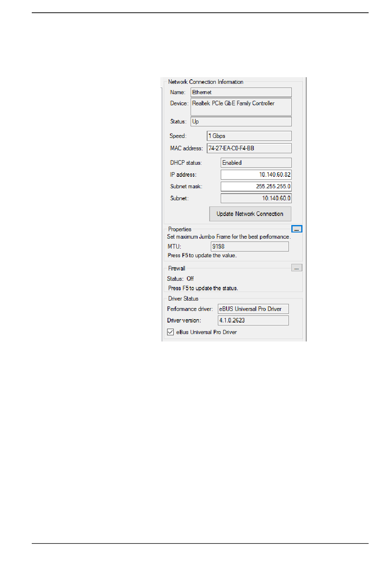
Task: Click the Subnet mask field
Action: (256, 187)
